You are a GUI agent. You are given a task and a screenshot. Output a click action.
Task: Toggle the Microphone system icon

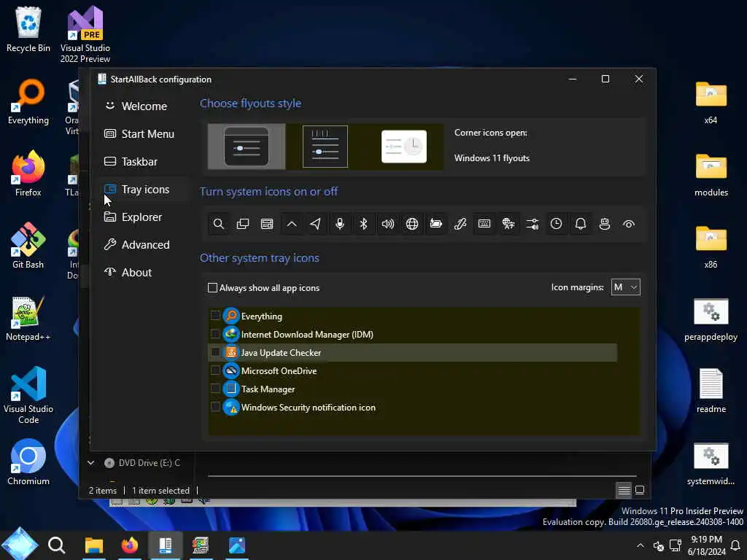click(340, 224)
